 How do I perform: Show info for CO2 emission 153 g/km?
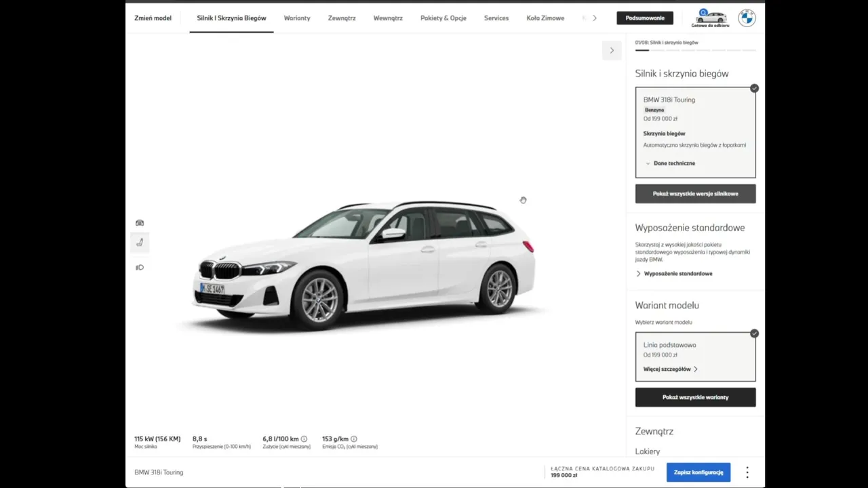click(x=354, y=439)
